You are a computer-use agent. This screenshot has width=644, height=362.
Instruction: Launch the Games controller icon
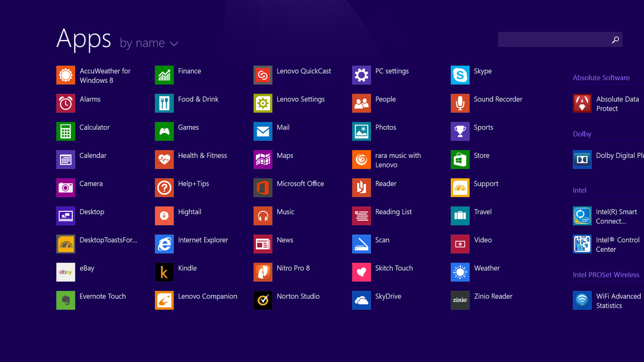tap(164, 131)
